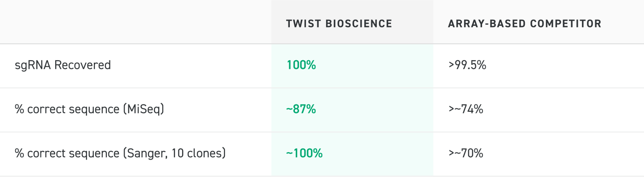Click the green 100% sgRNA Recovered value
The height and width of the screenshot is (177, 644).
click(x=301, y=65)
